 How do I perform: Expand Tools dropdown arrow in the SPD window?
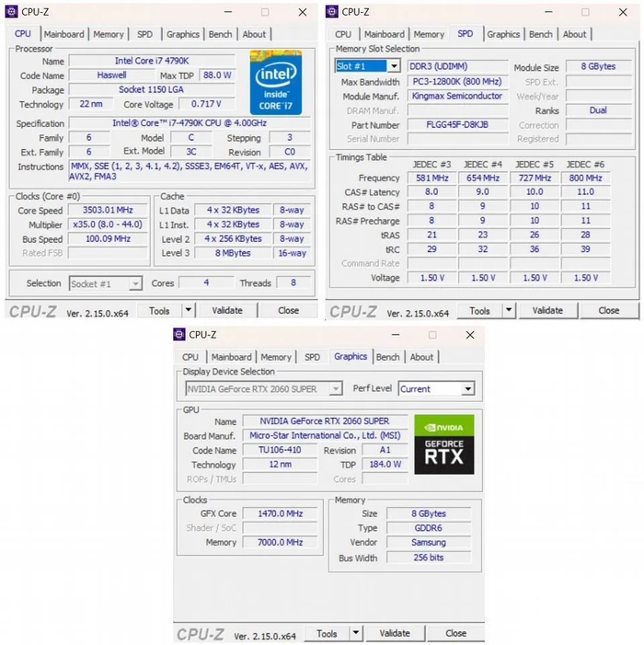coord(509,310)
